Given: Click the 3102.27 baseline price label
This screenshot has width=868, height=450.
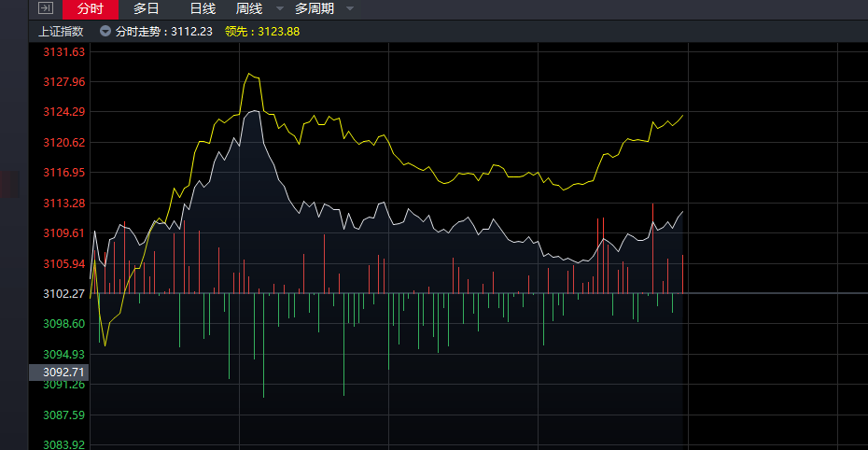Looking at the screenshot, I should (x=64, y=293).
